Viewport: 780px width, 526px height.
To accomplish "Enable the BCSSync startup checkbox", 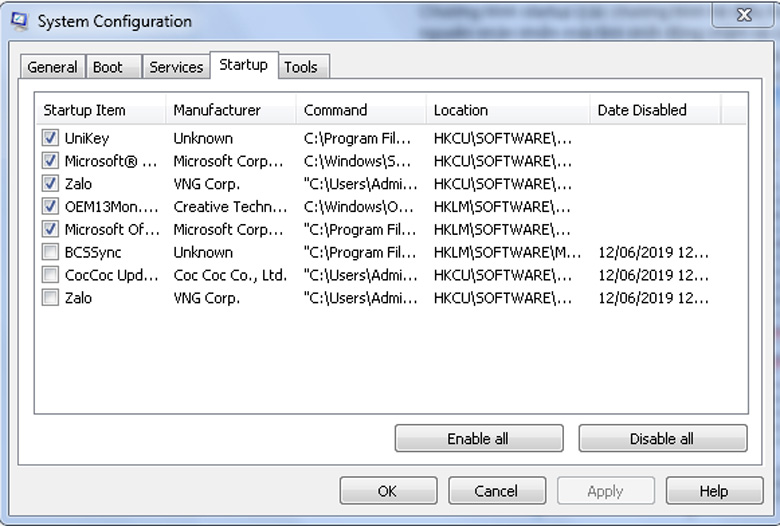I will tap(50, 252).
